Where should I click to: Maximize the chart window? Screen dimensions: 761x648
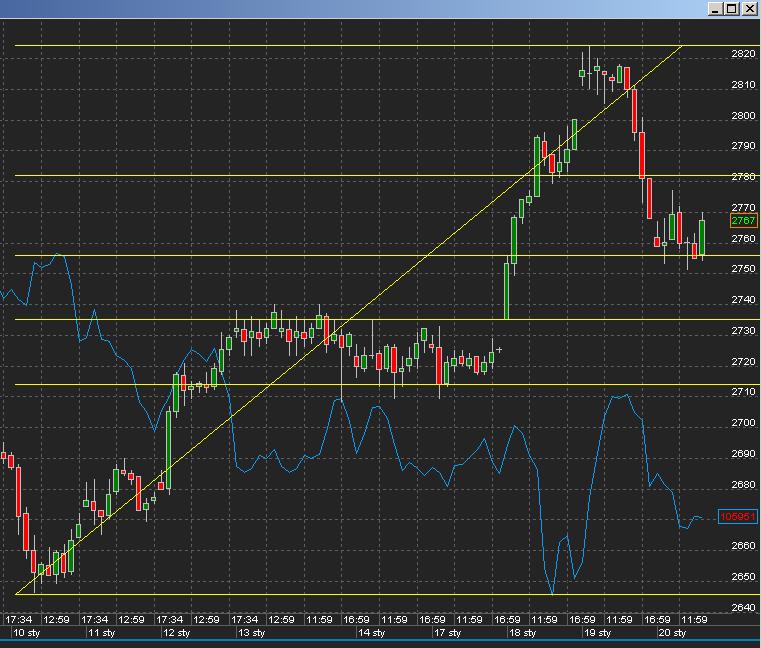click(732, 9)
